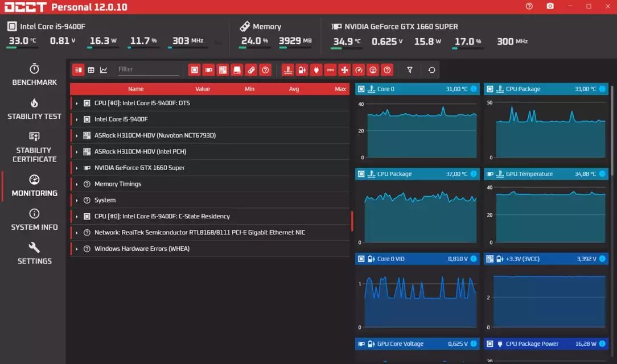Toggle current sensor type filter
The image size is (617, 364).
click(331, 70)
